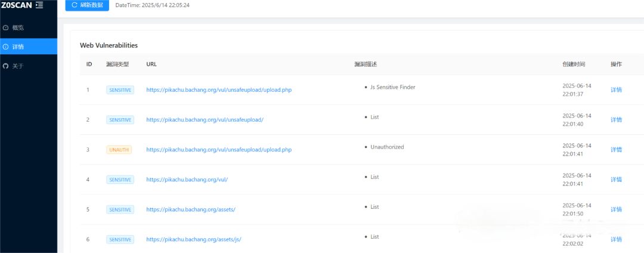Click the 漏洞类型 column header
Image resolution: width=644 pixels, height=253 pixels.
click(x=117, y=64)
